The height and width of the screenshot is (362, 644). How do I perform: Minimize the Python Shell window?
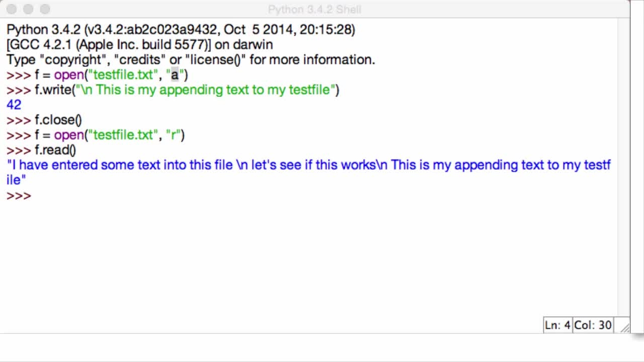tap(28, 9)
